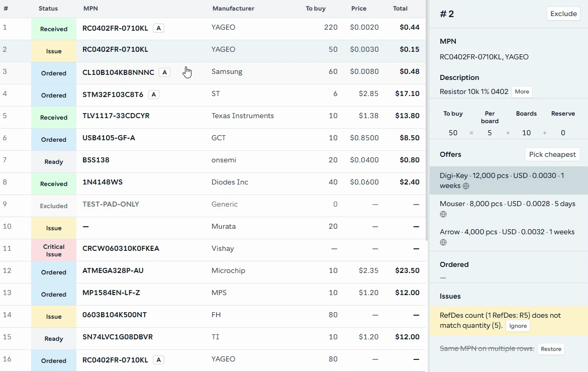Select the Arrow 4,000 pcs offer
This screenshot has width=588, height=372.
(509, 237)
